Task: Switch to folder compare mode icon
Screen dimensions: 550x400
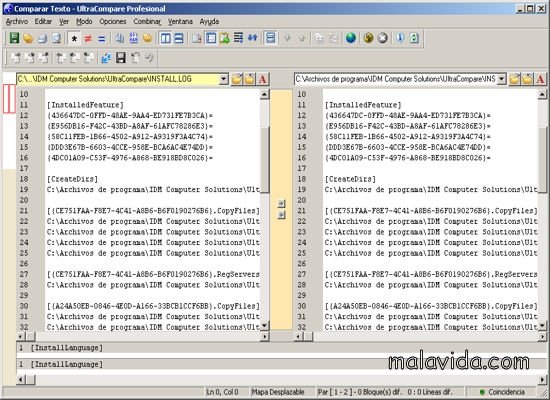Action: (x=148, y=38)
